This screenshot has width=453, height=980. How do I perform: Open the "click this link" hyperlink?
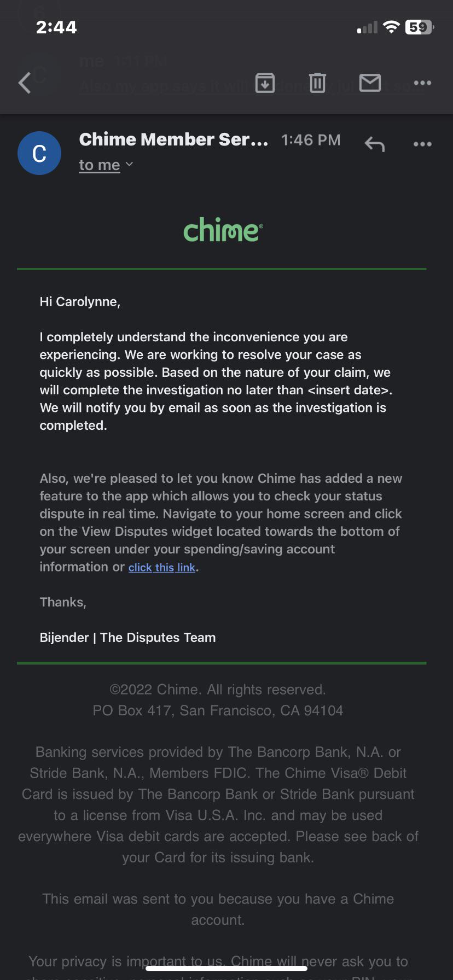162,568
